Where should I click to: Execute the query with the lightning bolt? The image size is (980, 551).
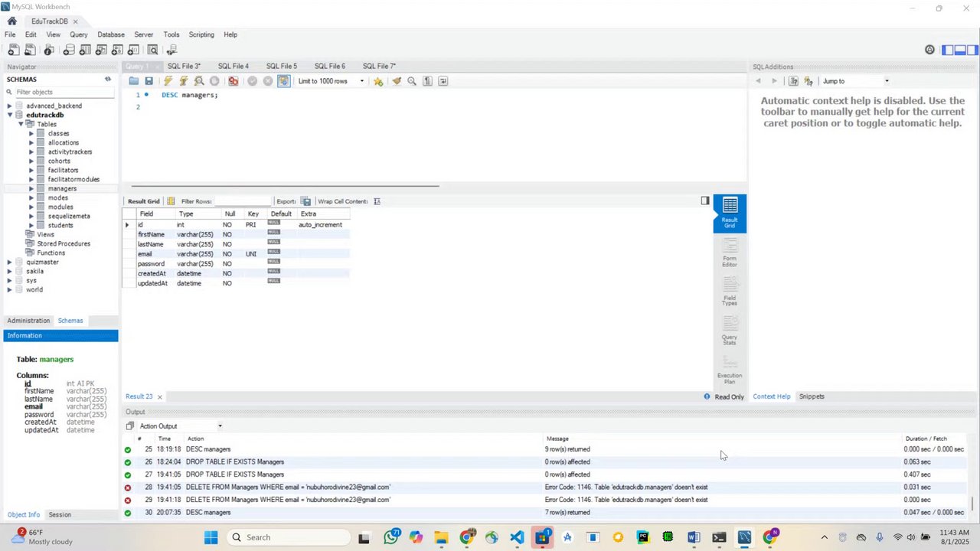tap(168, 81)
